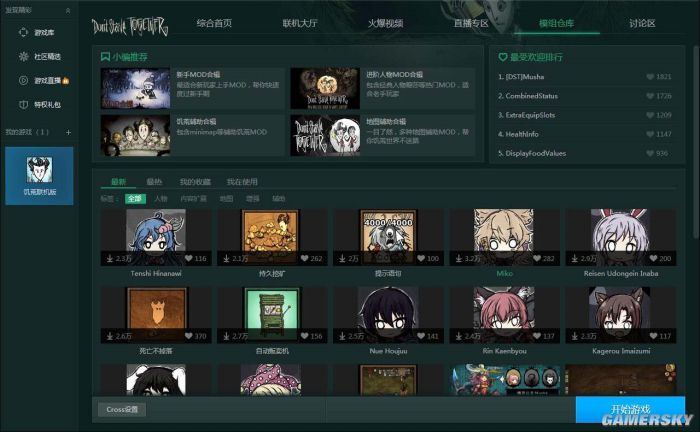Toggle the heart on 死亡不掉落 card

188,336
